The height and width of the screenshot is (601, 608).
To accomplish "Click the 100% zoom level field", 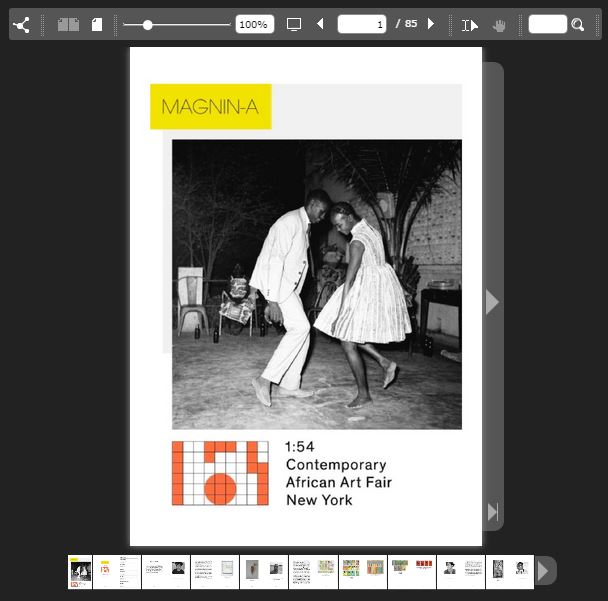I will pyautogui.click(x=255, y=24).
